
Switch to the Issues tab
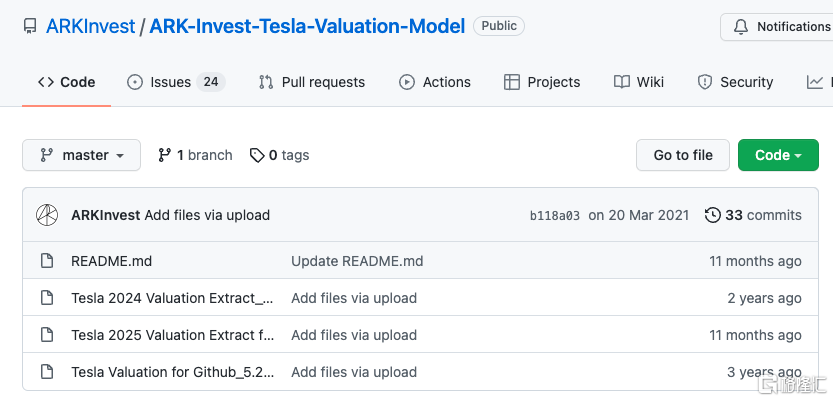pos(174,82)
